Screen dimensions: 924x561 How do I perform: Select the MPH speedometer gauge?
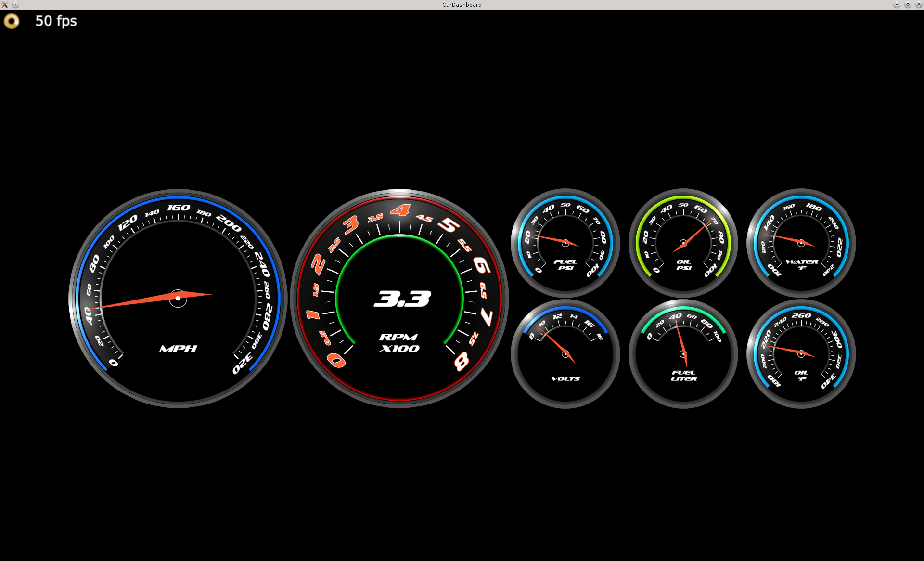coord(178,299)
